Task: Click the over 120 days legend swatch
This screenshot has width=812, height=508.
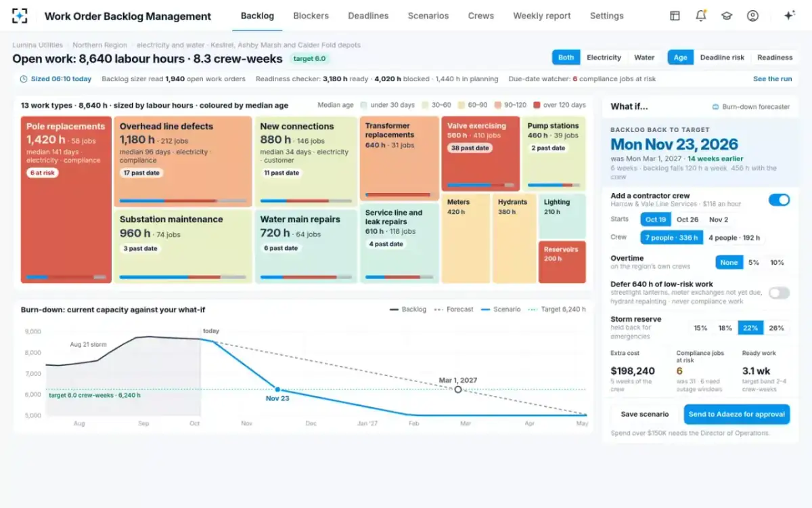Action: (537, 105)
